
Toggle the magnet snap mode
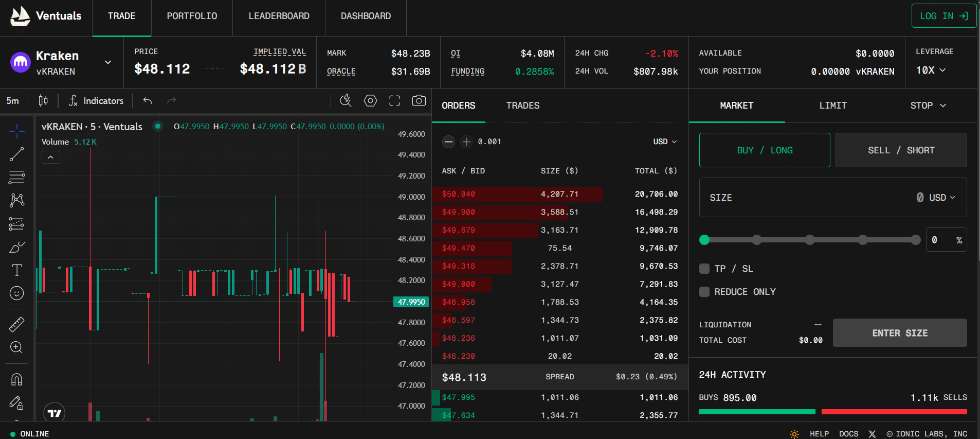(16, 380)
